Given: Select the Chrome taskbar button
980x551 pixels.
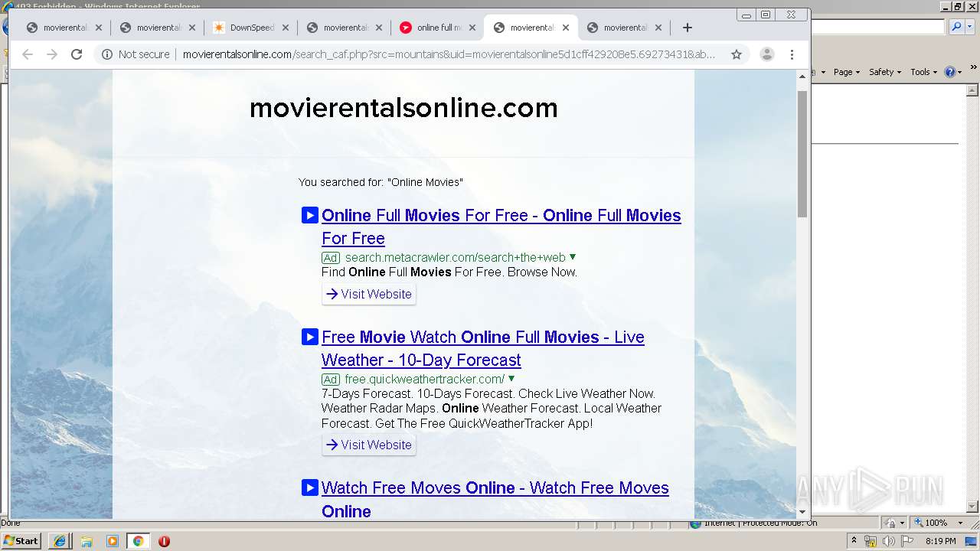Looking at the screenshot, I should tap(138, 541).
